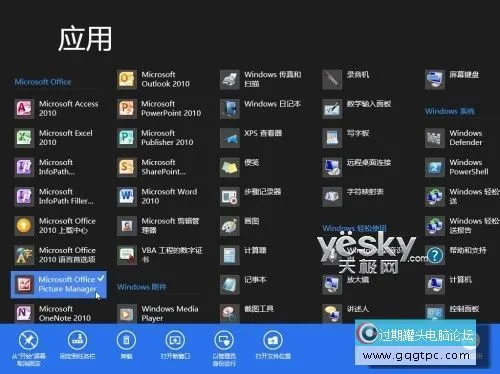This screenshot has height=374, width=500.
Task: Open Microsoft SharePoint Workspace tile
Action: click(152, 167)
